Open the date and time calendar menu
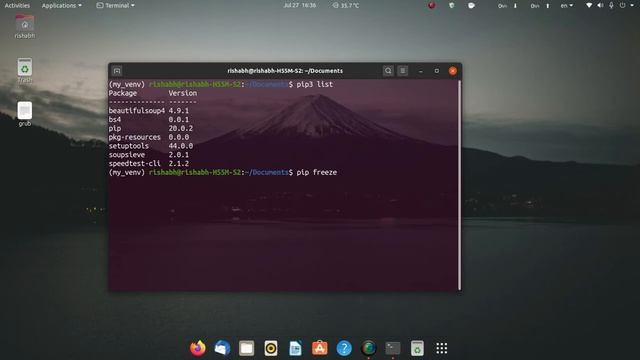 [x=300, y=5]
